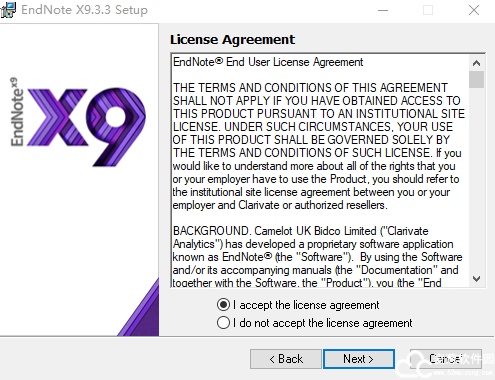Close the EndNote X9.3.3 Setup window

pos(474,10)
